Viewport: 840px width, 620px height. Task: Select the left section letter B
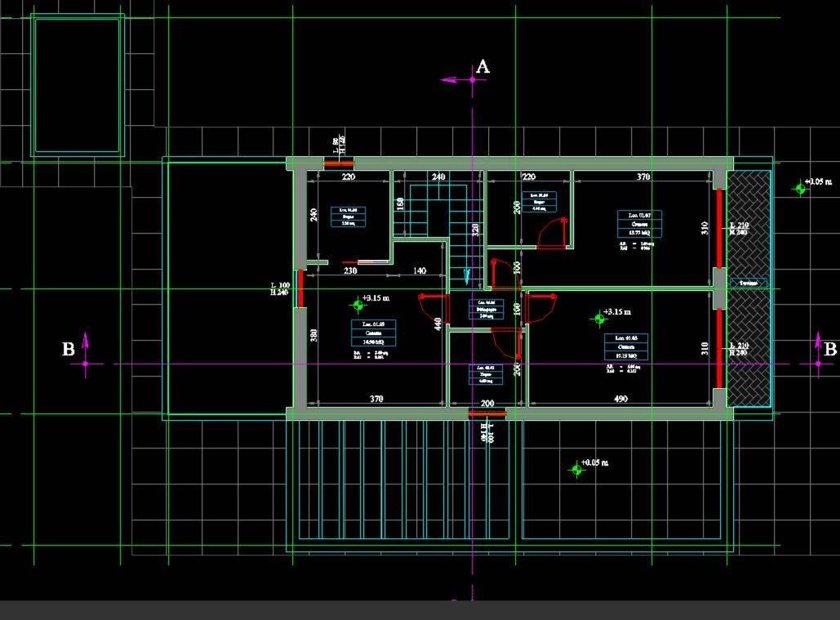coord(68,350)
